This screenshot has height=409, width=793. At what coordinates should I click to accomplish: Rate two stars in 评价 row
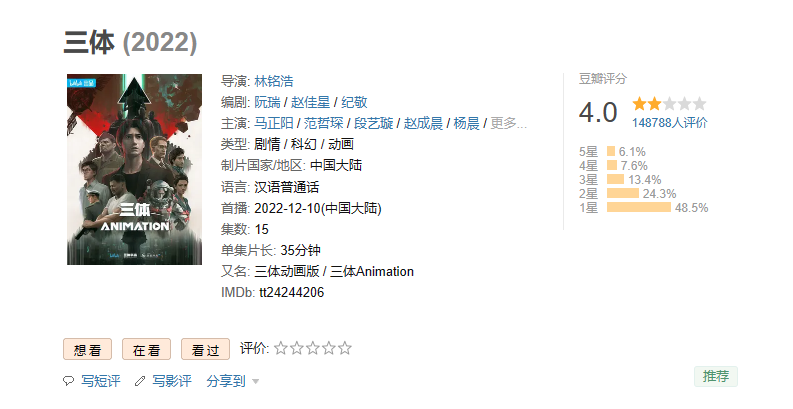pos(297,348)
